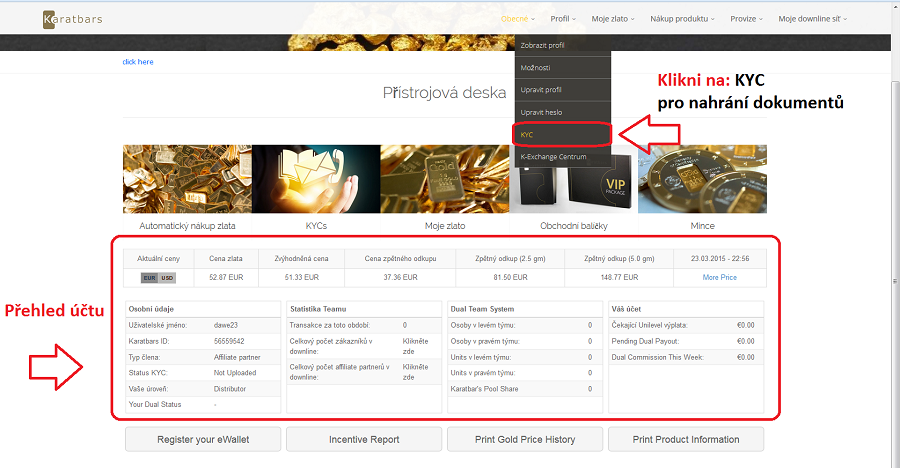Click Print Gold Price History
900x468 pixels.
(525, 439)
